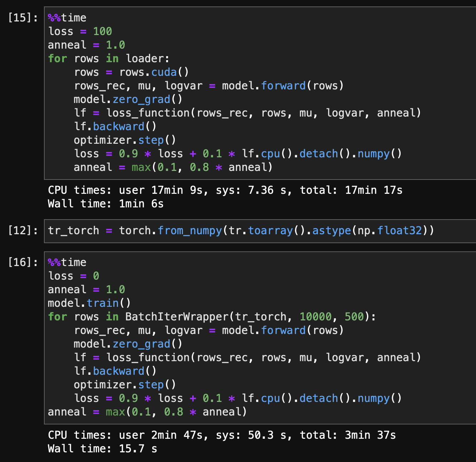Click %%time magic in cell 16
476x462 pixels.
(67, 262)
